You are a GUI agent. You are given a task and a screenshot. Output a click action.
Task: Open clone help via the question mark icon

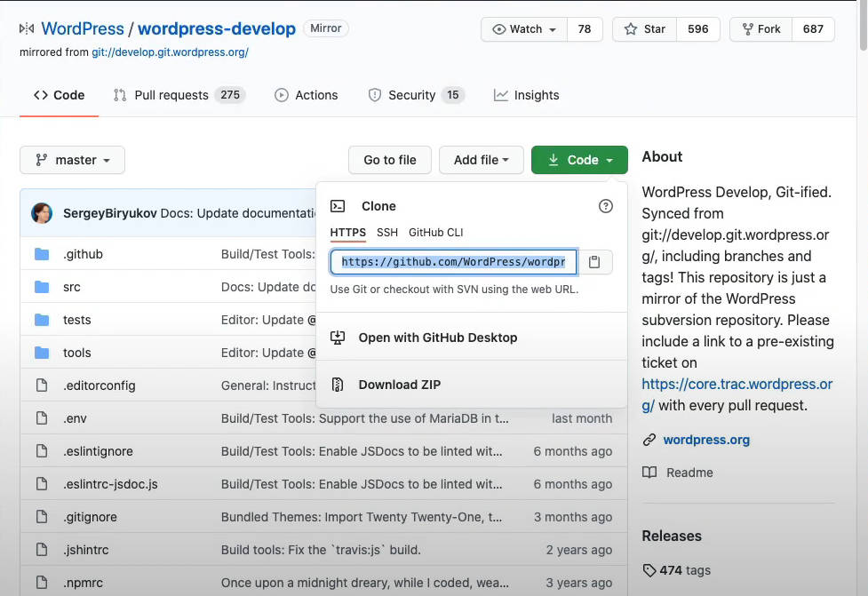tap(606, 205)
